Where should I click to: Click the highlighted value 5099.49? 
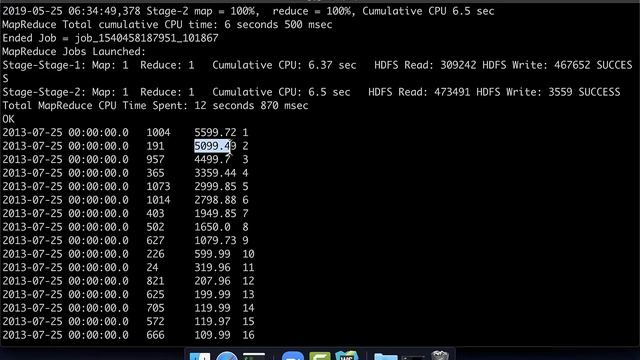coord(215,146)
